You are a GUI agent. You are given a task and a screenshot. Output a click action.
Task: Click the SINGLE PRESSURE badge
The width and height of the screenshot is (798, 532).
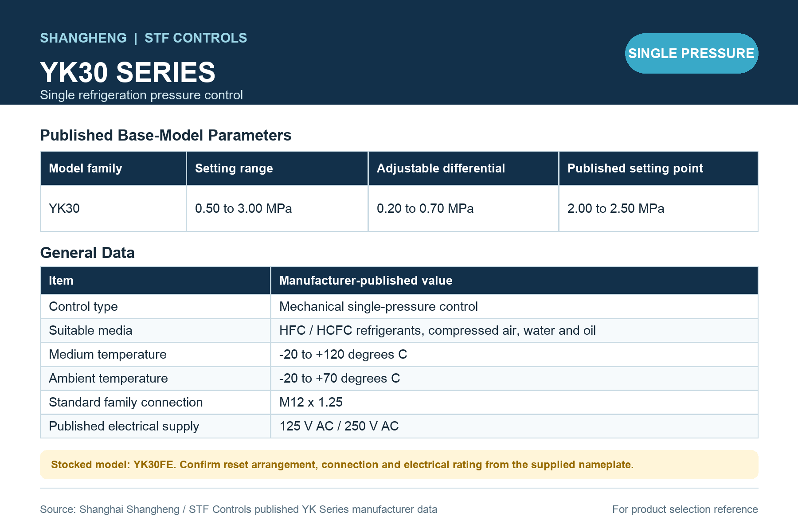click(692, 53)
